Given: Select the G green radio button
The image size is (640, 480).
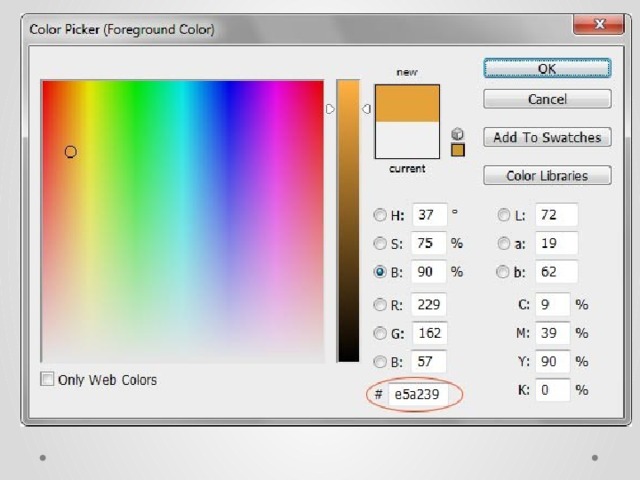Looking at the screenshot, I should tap(380, 333).
